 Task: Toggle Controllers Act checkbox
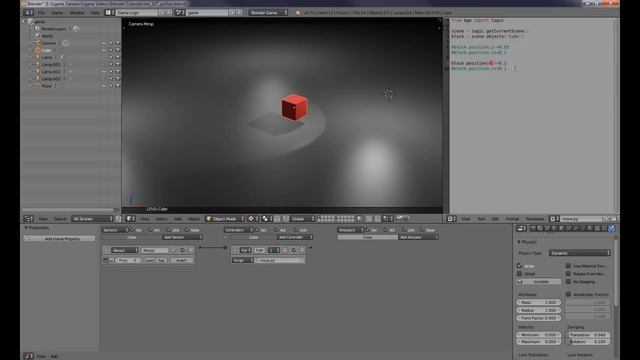click(276, 230)
